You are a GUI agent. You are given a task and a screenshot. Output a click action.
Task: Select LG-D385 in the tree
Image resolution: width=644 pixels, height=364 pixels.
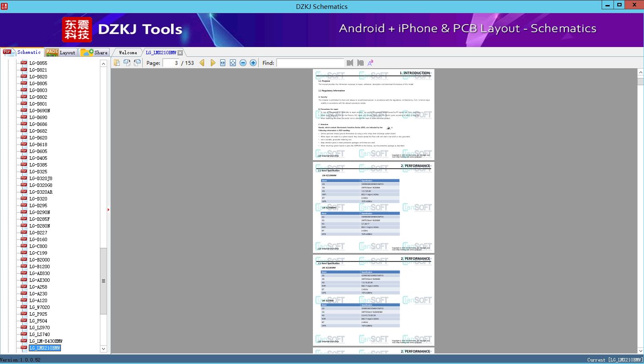[38, 165]
